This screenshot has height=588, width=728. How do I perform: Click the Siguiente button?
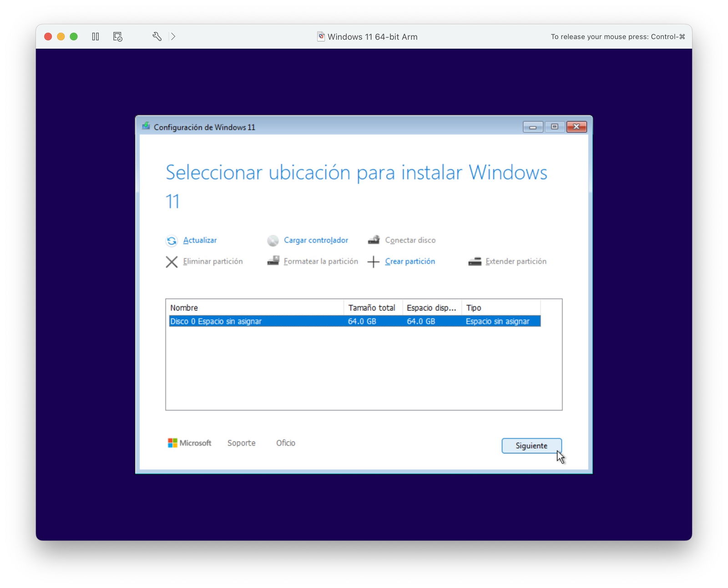[531, 446]
